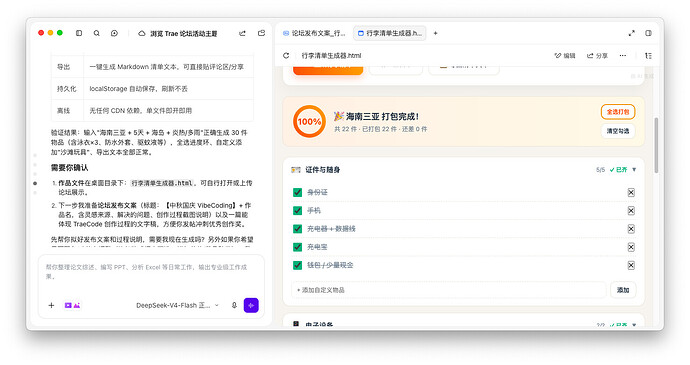Open the search magnifier icon
This screenshot has width=690, height=365.
97,33
